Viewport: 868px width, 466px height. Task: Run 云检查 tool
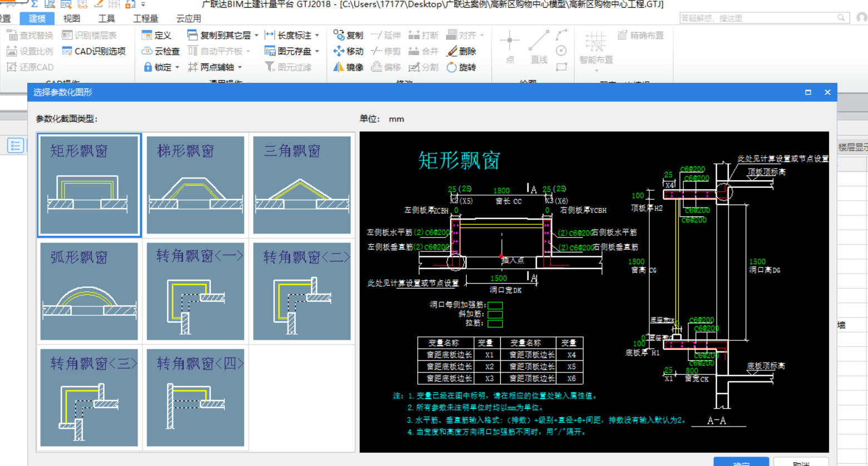coord(161,51)
